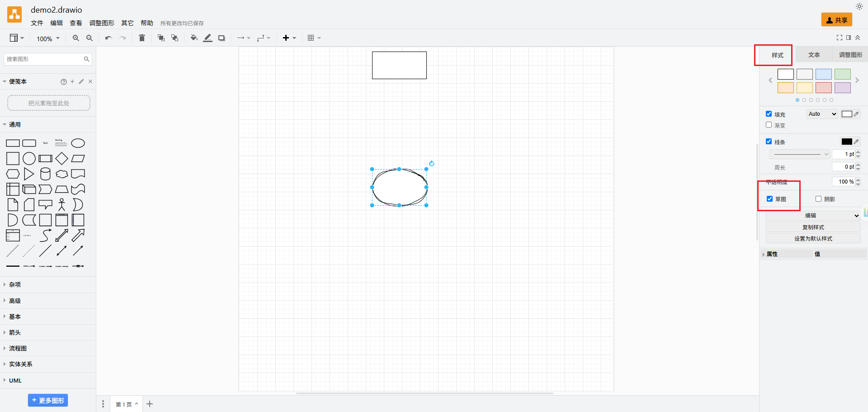The image size is (868, 412).
Task: Open the Auto fill style dropdown
Action: coord(822,114)
